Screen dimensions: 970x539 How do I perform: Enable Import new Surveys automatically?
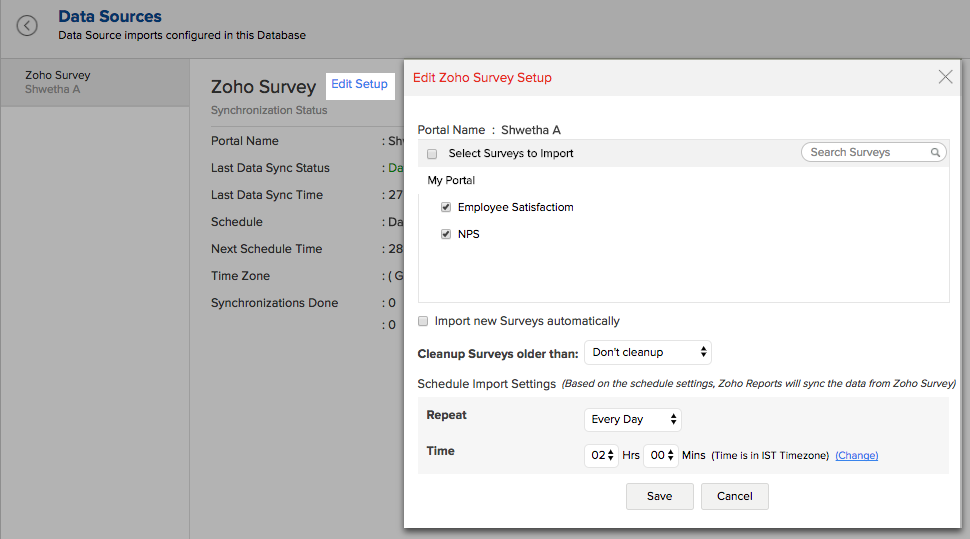coord(424,321)
